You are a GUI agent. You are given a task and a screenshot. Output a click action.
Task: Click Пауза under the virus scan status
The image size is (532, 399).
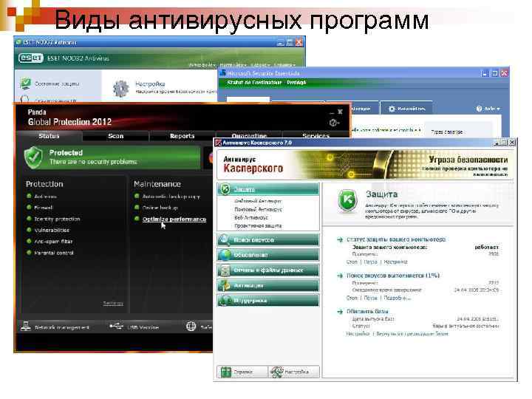[370, 299]
